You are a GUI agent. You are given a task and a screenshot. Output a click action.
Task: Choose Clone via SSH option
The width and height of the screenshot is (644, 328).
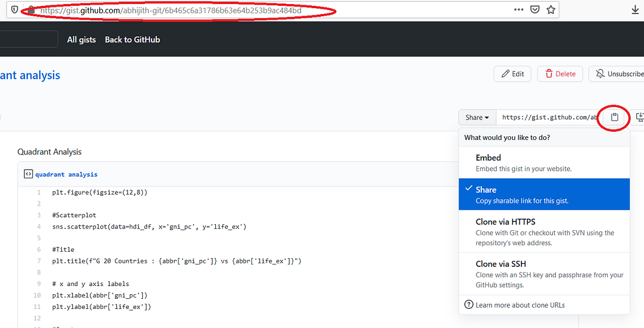pos(544,273)
